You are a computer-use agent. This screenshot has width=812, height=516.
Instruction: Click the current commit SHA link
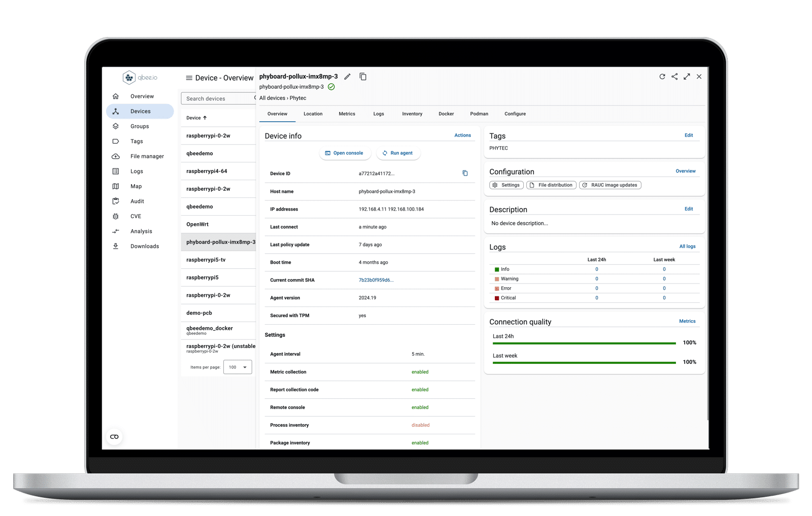click(376, 280)
